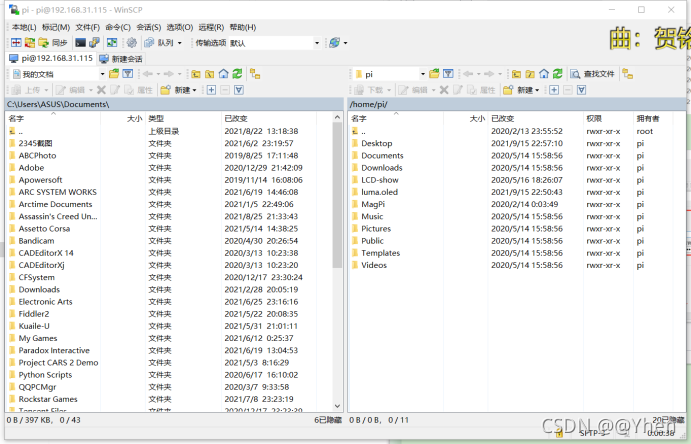Open session in PuTTY icon

click(94, 43)
